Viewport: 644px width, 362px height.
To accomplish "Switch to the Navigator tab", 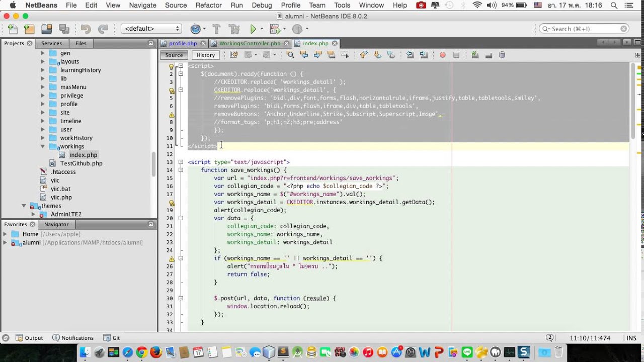I will pyautogui.click(x=56, y=224).
